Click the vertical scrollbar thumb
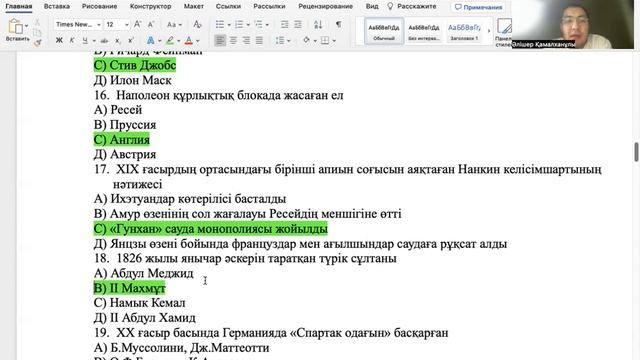640x360 pixels. (636, 152)
